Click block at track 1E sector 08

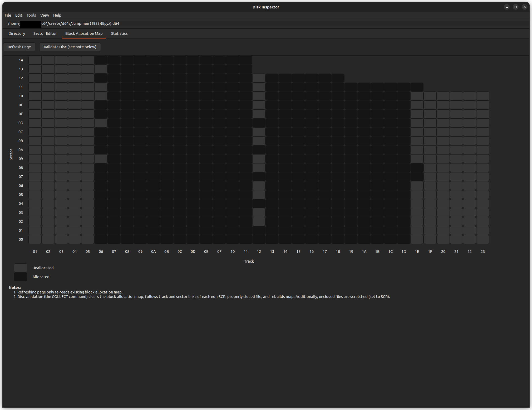pos(417,168)
